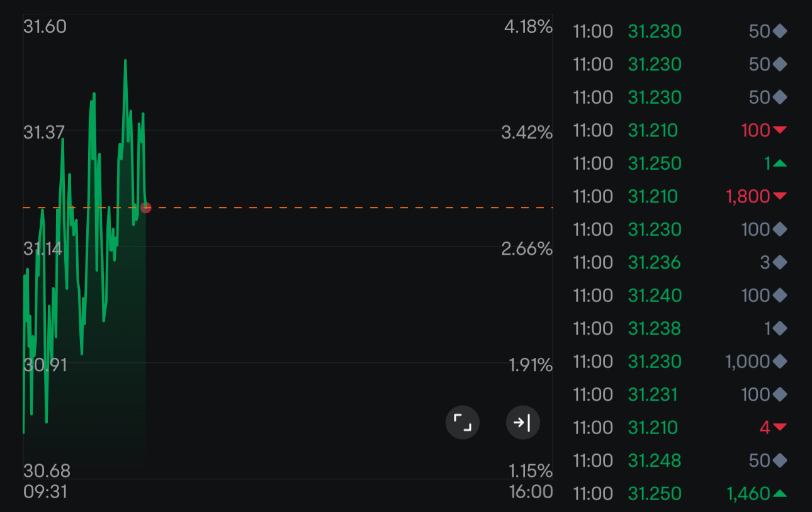The width and height of the screenshot is (812, 512).
Task: Click the 31.14 price axis label
Action: click(43, 249)
